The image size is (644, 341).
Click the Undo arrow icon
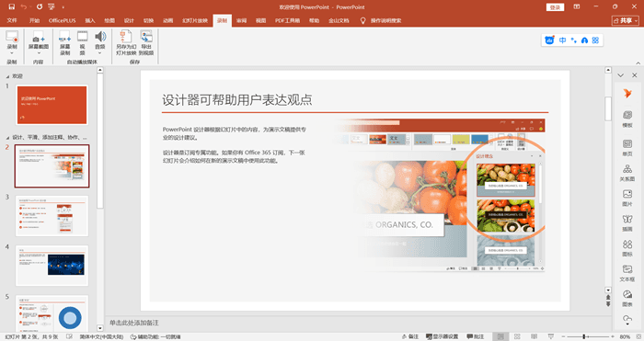click(24, 7)
